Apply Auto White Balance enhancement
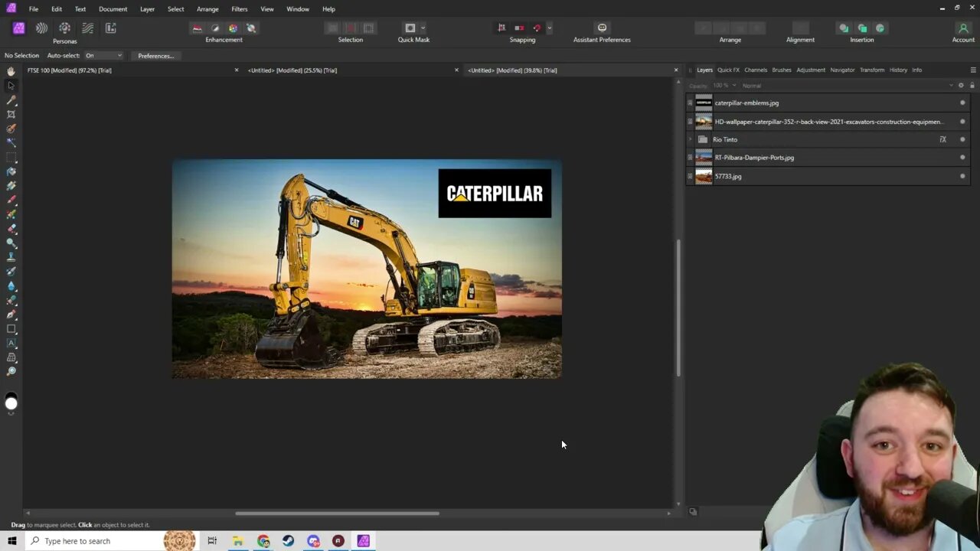Image resolution: width=980 pixels, height=551 pixels. 251,28
